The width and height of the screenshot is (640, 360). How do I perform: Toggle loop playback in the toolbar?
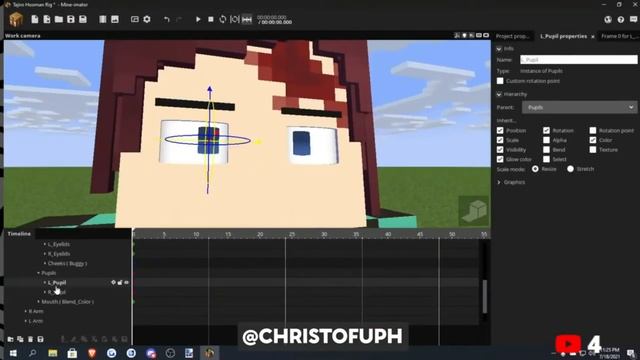(x=222, y=19)
